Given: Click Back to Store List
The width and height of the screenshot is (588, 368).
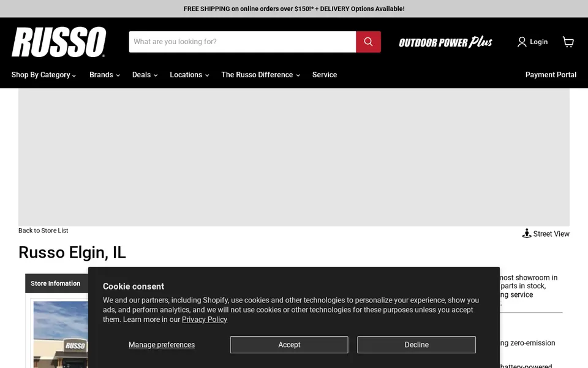Looking at the screenshot, I should [43, 231].
